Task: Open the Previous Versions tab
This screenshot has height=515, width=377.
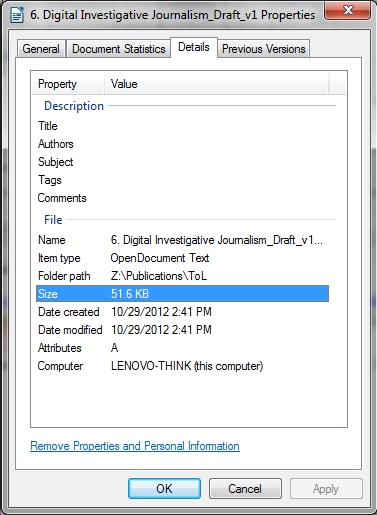Action: 264,49
